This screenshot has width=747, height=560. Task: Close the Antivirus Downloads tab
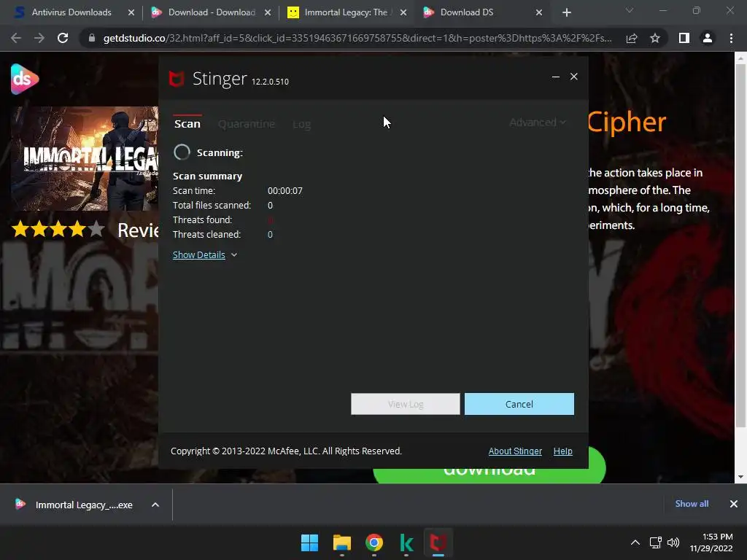(131, 12)
